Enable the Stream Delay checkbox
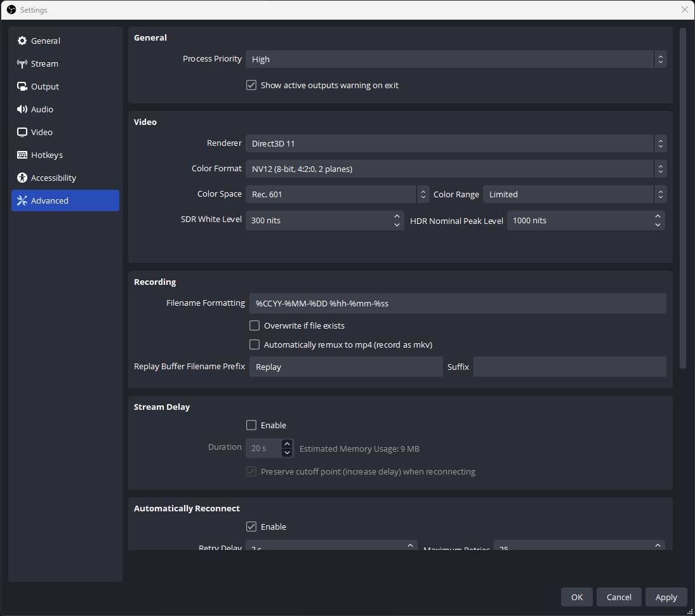The height and width of the screenshot is (616, 695). point(251,425)
